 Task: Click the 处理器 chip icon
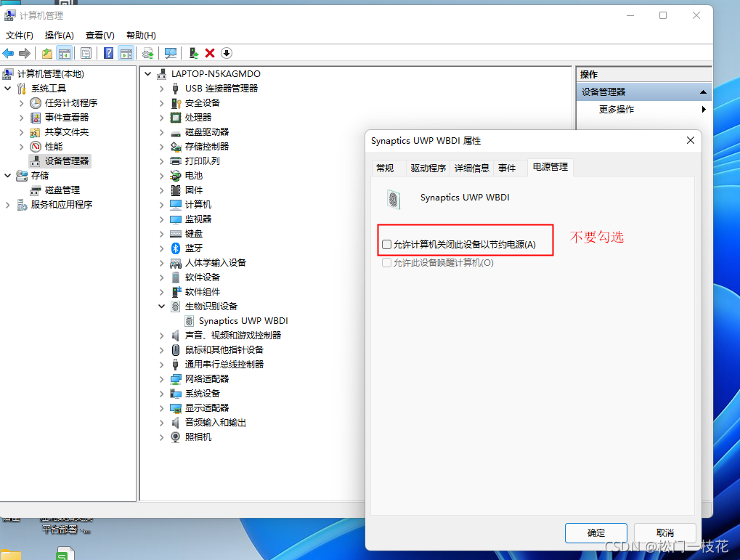(x=176, y=118)
